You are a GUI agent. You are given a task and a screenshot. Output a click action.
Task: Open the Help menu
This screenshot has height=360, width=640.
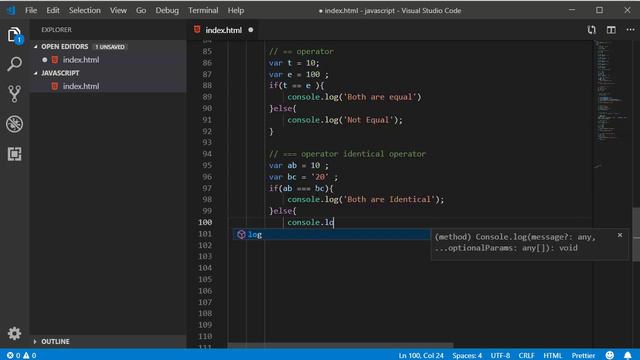click(x=236, y=11)
